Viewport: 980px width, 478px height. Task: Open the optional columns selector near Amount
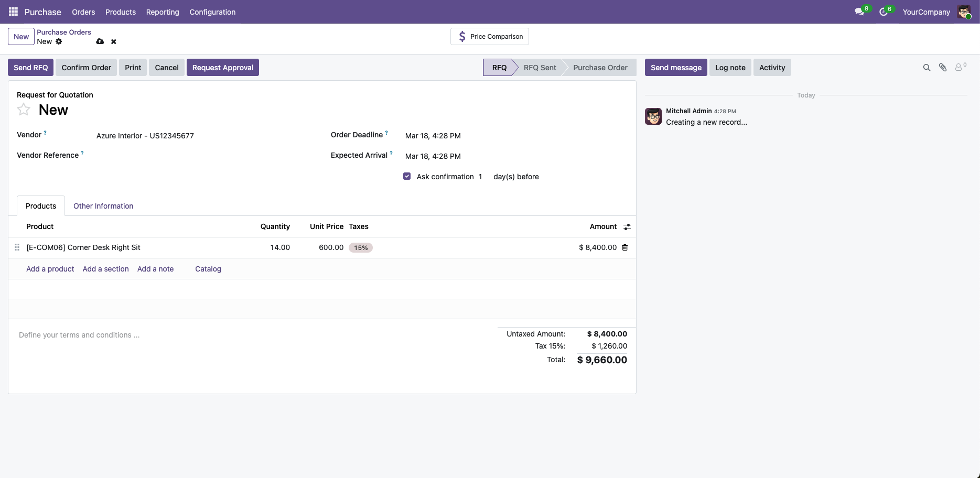coord(627,226)
